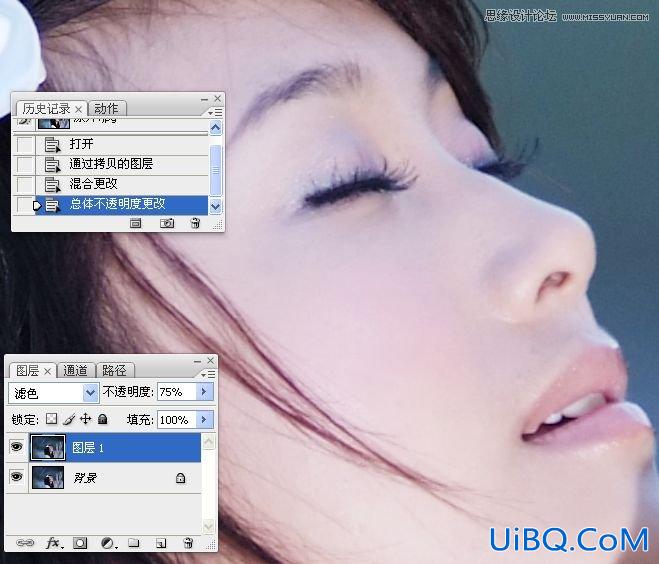This screenshot has height=564, width=659.
Task: Click the scroll down arrow in History panel
Action: tap(216, 207)
